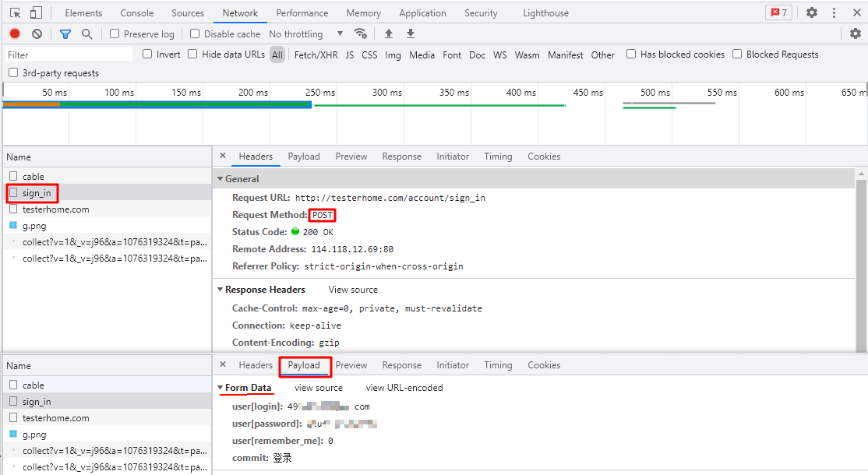868x475 pixels.
Task: Click the Import HAR file upload arrow
Action: (389, 33)
